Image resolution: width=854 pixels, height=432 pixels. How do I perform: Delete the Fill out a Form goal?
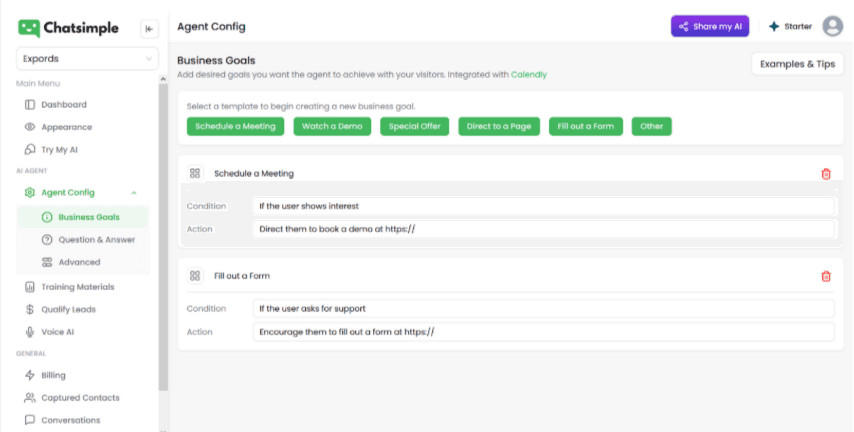[x=826, y=276]
